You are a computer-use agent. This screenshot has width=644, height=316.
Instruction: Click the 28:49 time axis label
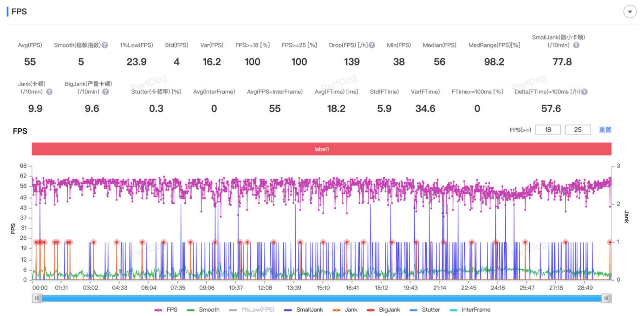click(x=585, y=288)
